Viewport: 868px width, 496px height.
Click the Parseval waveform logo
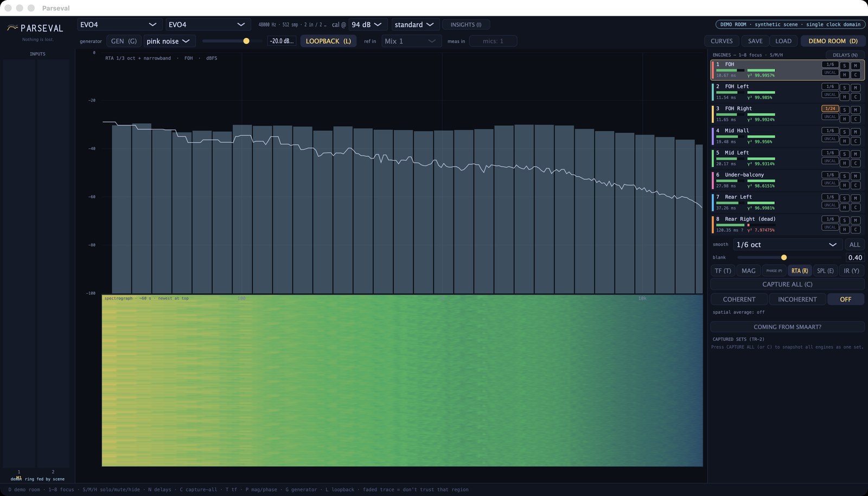(x=12, y=28)
